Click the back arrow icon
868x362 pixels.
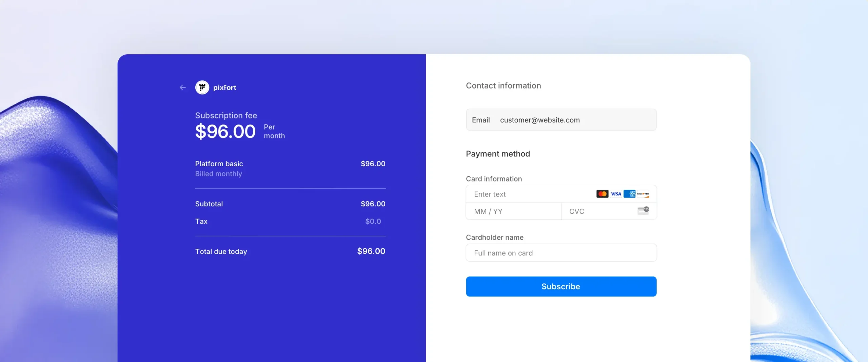coord(183,88)
